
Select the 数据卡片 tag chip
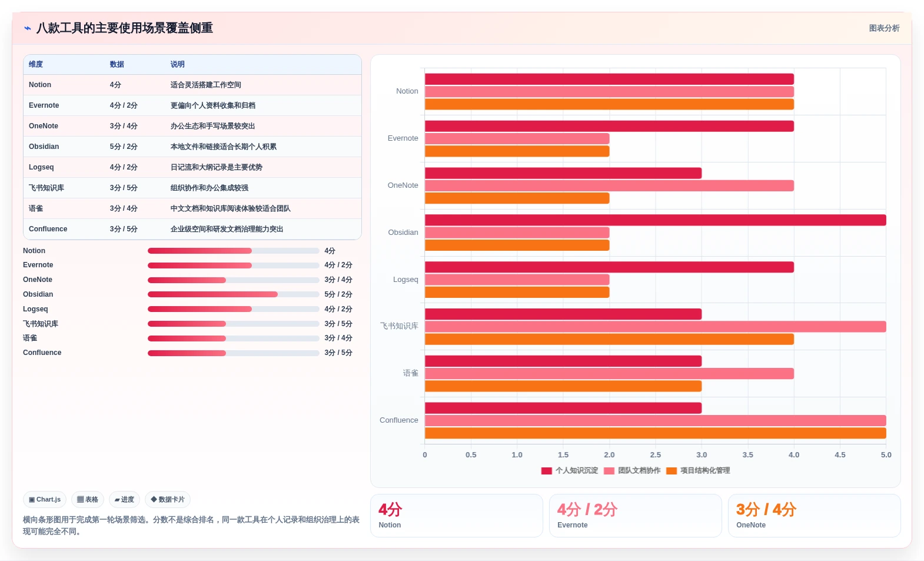(x=168, y=500)
